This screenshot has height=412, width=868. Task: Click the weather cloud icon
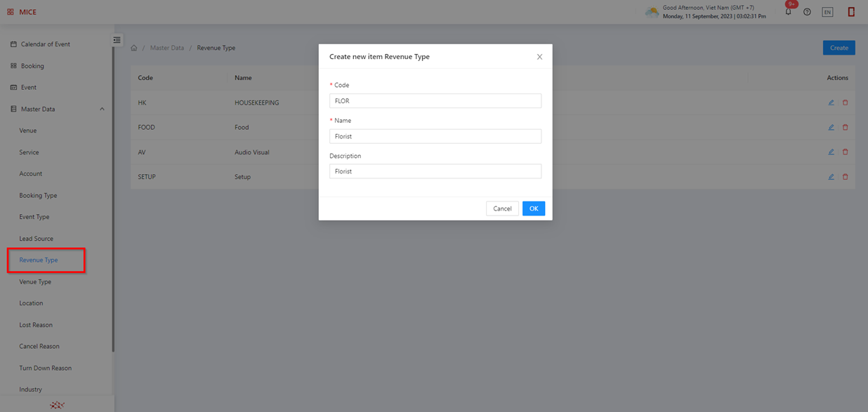coord(652,12)
